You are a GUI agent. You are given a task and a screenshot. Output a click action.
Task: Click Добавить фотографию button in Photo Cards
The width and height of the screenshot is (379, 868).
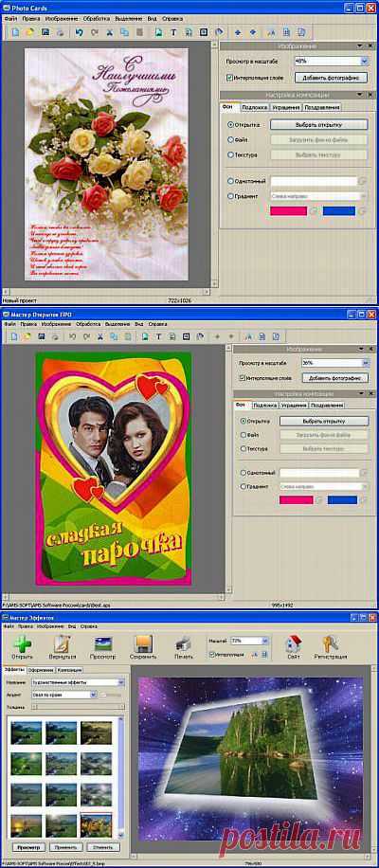(x=332, y=78)
